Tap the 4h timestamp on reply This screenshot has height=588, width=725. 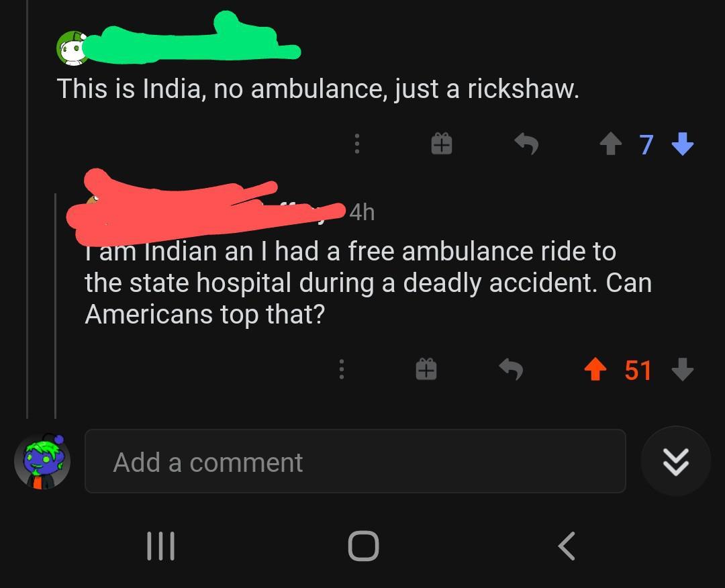click(362, 212)
